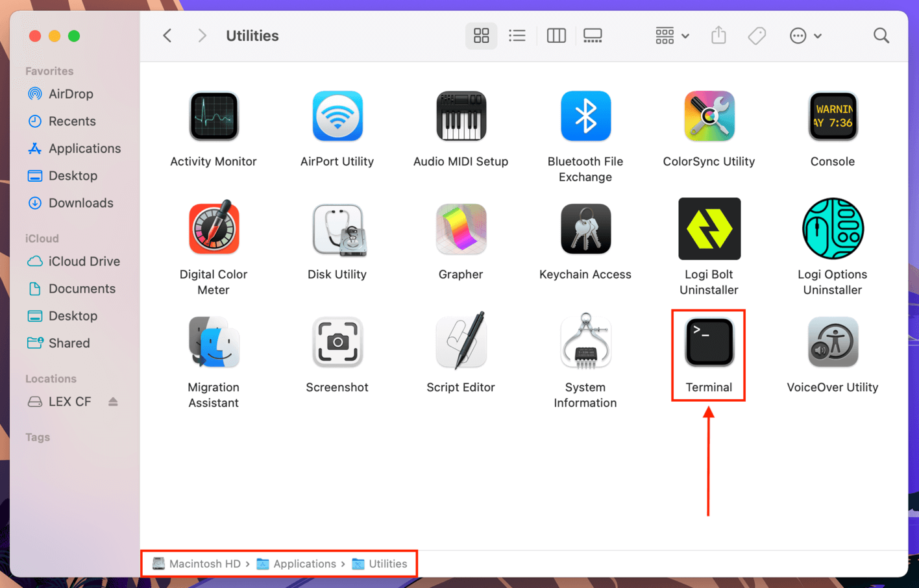Click the Console app icon

833,117
